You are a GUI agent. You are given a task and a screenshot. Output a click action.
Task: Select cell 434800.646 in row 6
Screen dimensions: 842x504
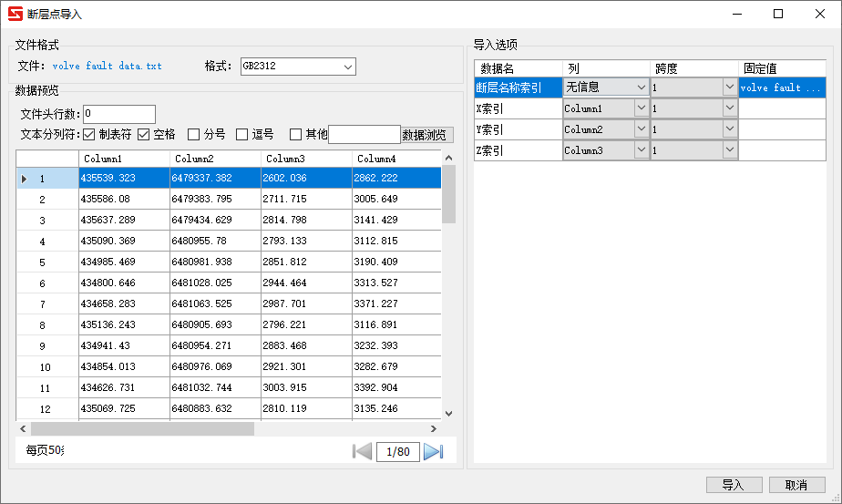tap(125, 283)
